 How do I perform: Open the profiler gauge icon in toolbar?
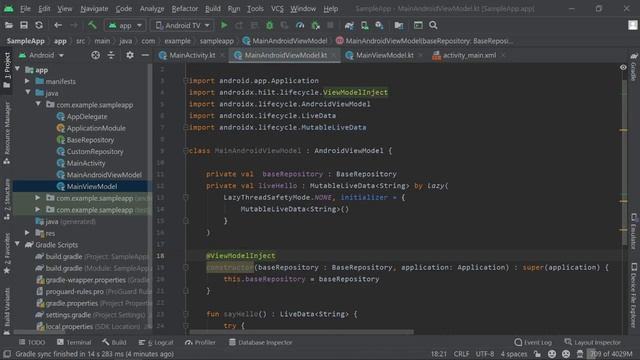[300, 25]
